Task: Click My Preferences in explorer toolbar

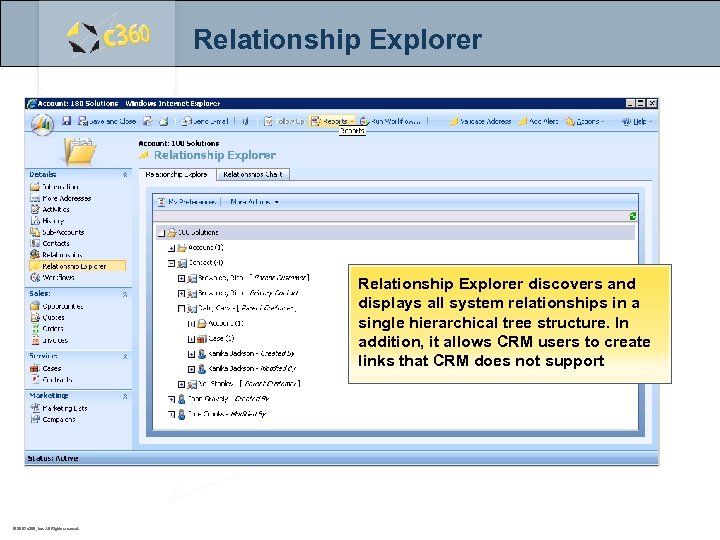Action: point(186,202)
